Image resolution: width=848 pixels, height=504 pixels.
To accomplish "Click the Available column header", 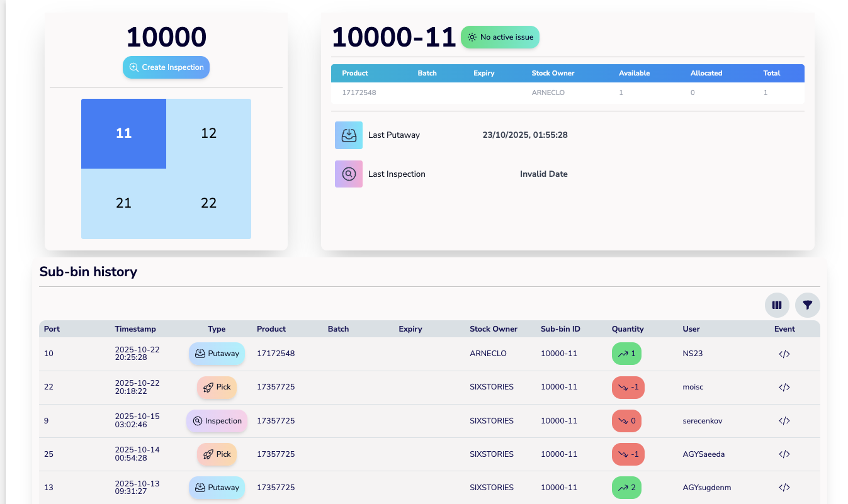I will (x=634, y=73).
